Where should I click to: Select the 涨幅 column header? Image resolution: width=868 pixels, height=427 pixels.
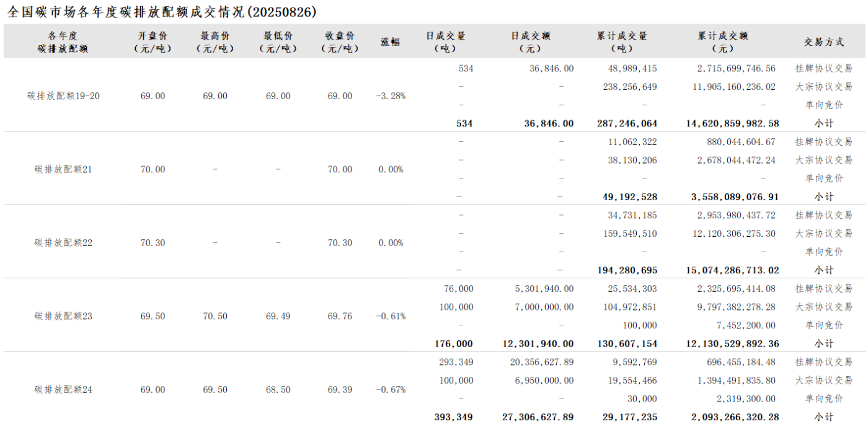(x=391, y=42)
